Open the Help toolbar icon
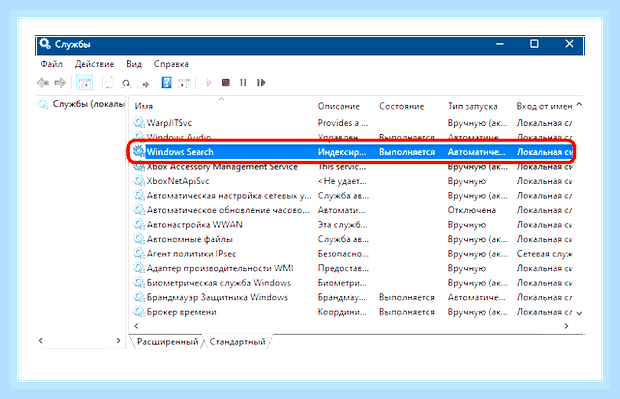 click(x=166, y=83)
